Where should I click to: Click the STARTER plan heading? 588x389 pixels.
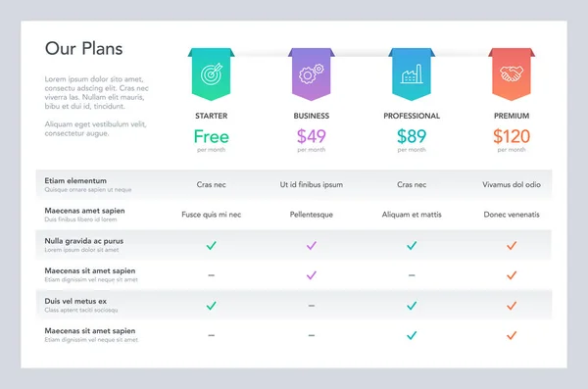pyautogui.click(x=211, y=116)
